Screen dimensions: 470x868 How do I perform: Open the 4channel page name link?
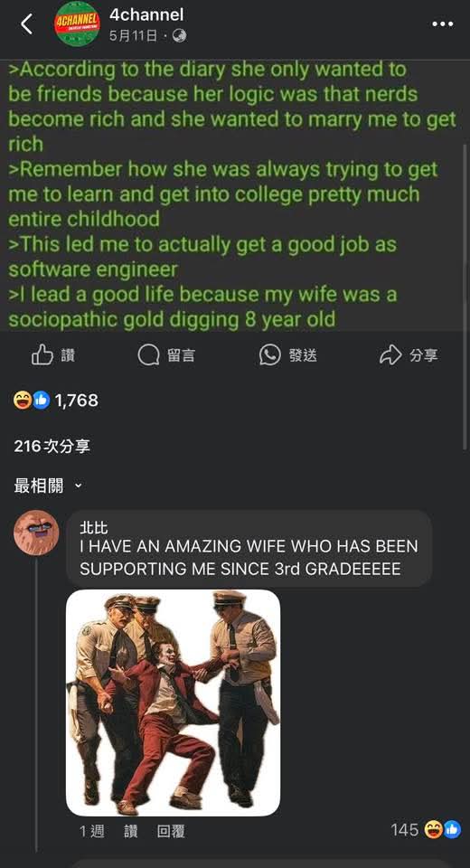pyautogui.click(x=146, y=15)
